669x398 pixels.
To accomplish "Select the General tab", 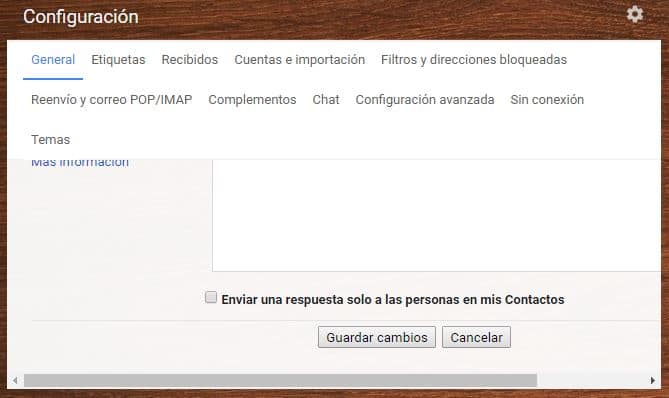I will (x=53, y=60).
